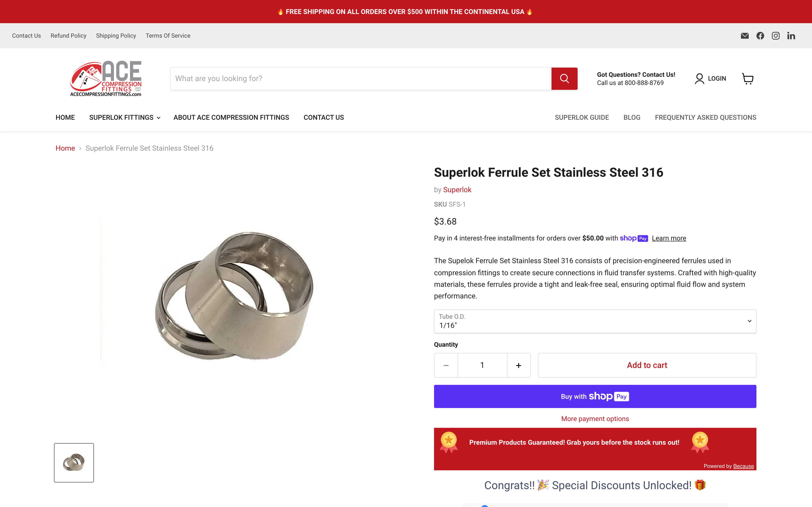Screen dimensions: 812x507
Task: Open the shopping cart icon
Action: (x=747, y=79)
